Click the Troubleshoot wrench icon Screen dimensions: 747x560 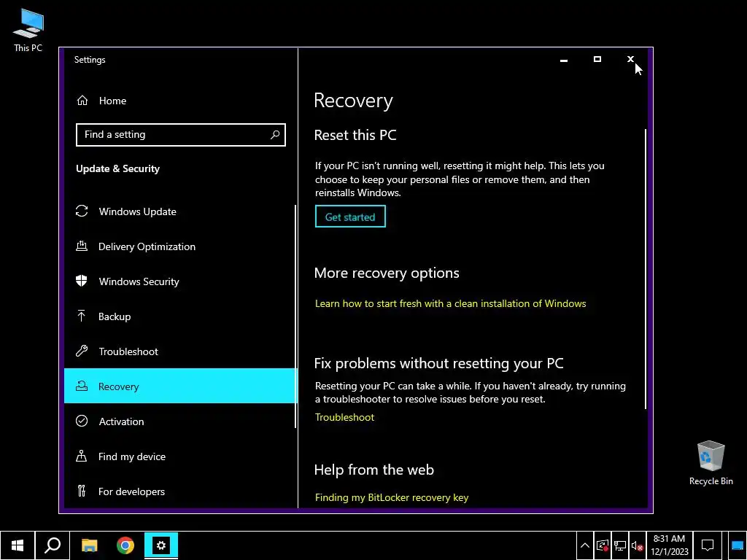82,351
